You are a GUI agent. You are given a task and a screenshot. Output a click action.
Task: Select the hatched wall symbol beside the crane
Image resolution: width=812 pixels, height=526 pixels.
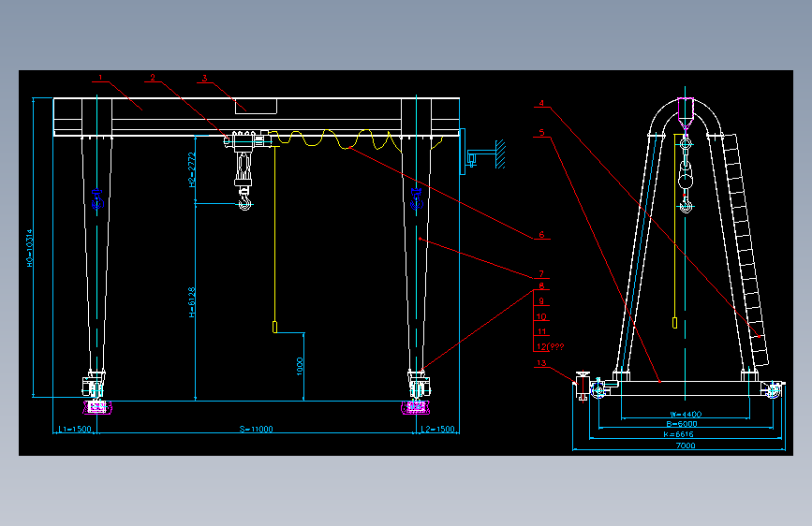[500, 153]
